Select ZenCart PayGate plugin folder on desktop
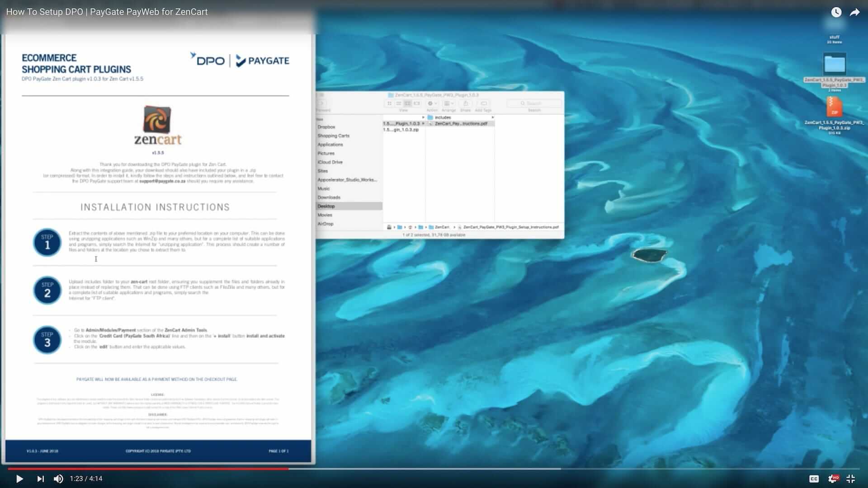The width and height of the screenshot is (868, 488). [x=834, y=64]
